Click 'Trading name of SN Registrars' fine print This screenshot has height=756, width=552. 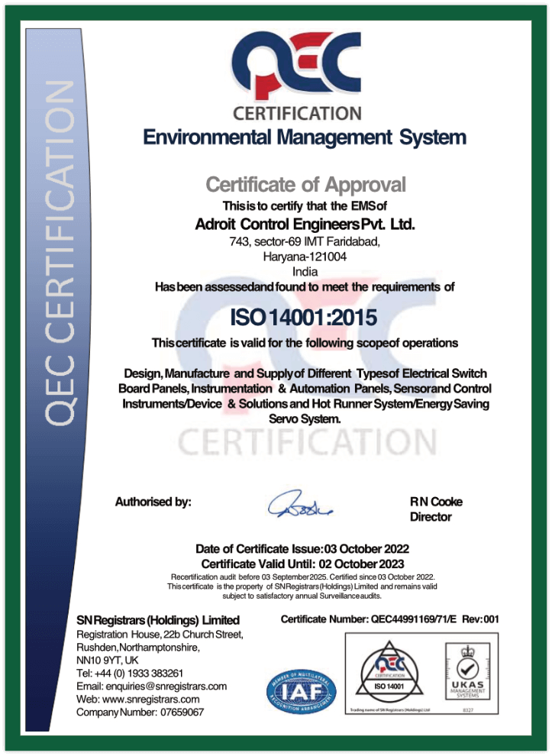click(389, 710)
